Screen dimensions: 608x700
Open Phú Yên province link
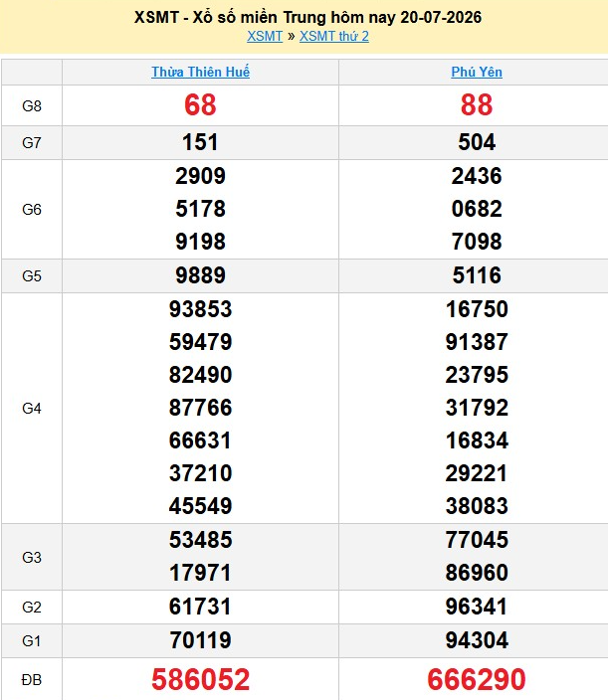click(x=477, y=72)
